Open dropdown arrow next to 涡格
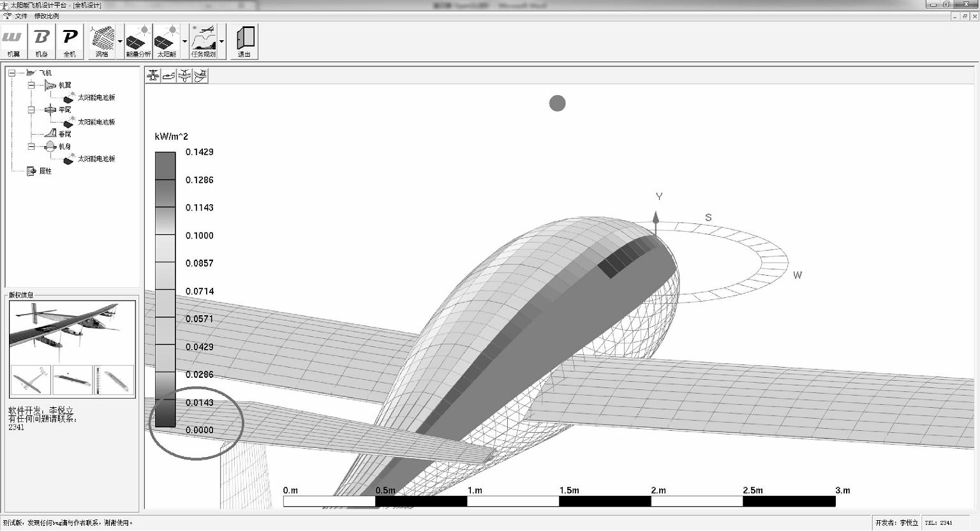 pos(120,42)
